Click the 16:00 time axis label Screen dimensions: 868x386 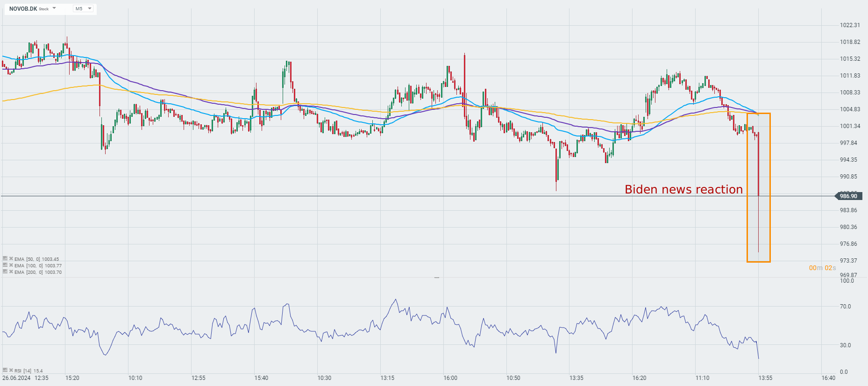tap(450, 378)
